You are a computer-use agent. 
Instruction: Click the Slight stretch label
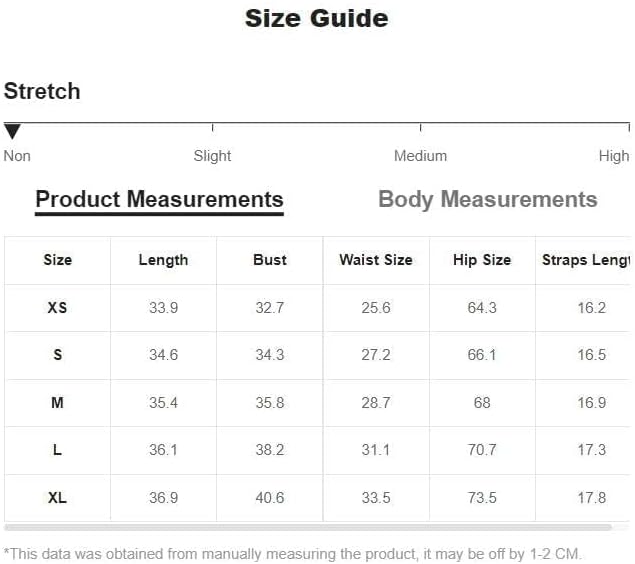point(212,156)
